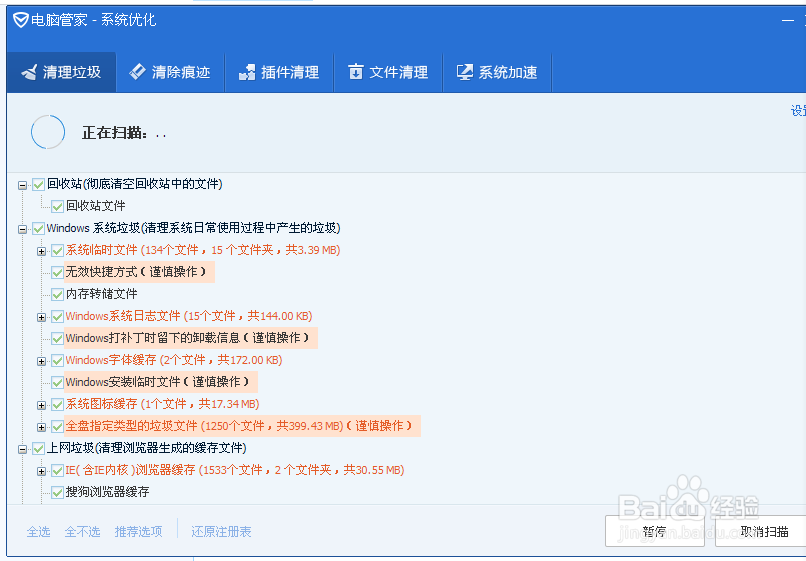The image size is (806, 561).
Task: Toggle the 系统临时文件 checkbox
Action: [57, 251]
